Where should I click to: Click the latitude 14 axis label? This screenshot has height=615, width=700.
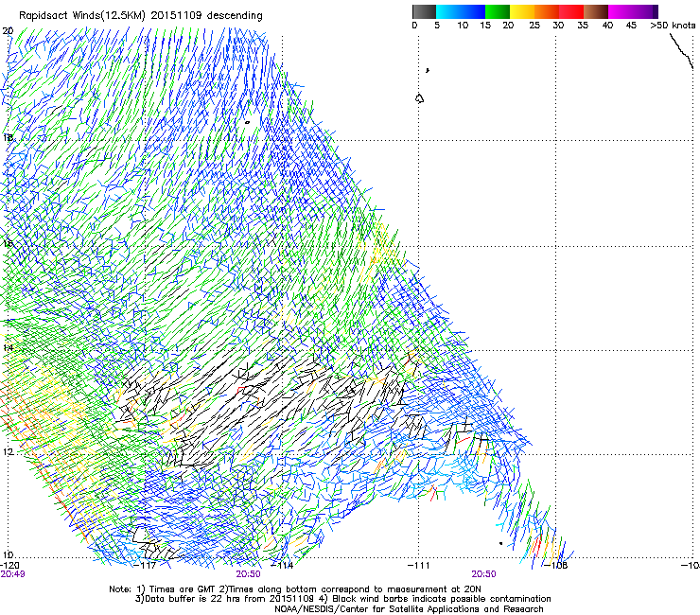click(8, 348)
